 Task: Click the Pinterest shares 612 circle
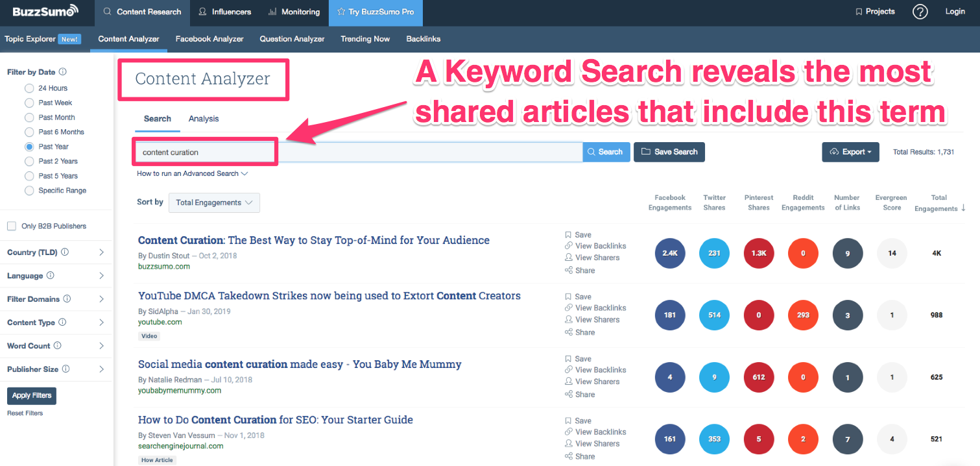click(x=759, y=377)
